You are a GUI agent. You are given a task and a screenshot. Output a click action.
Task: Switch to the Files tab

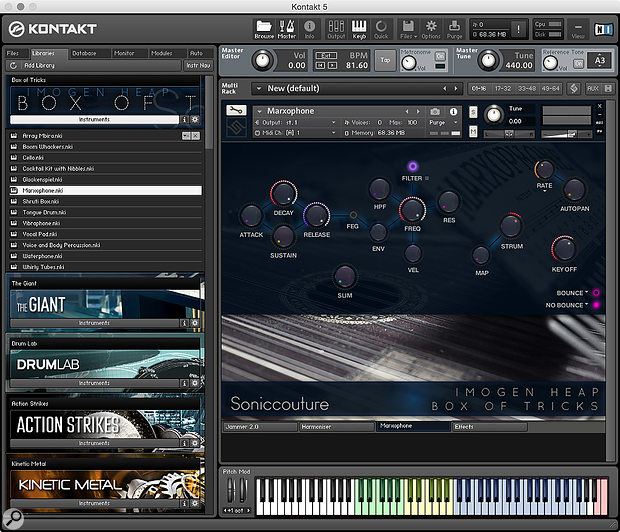[x=13, y=53]
